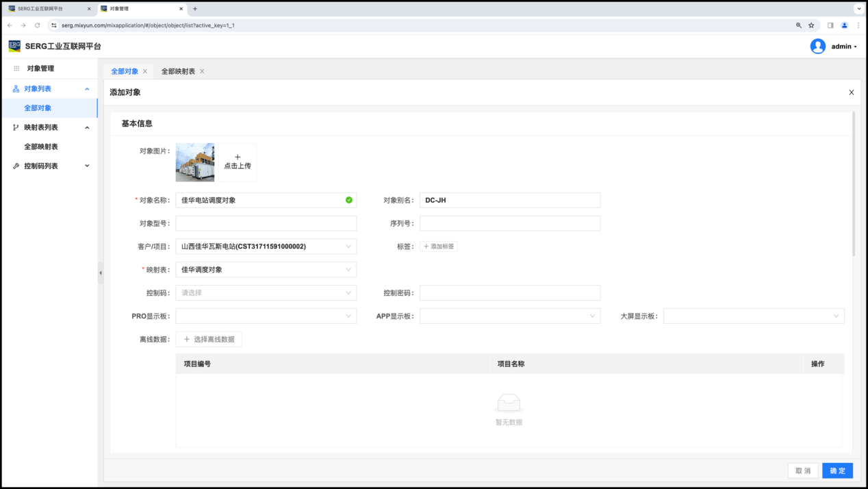Screen dimensions: 868x489
Task: Click the 点击上传 image upload box
Action: [237, 162]
